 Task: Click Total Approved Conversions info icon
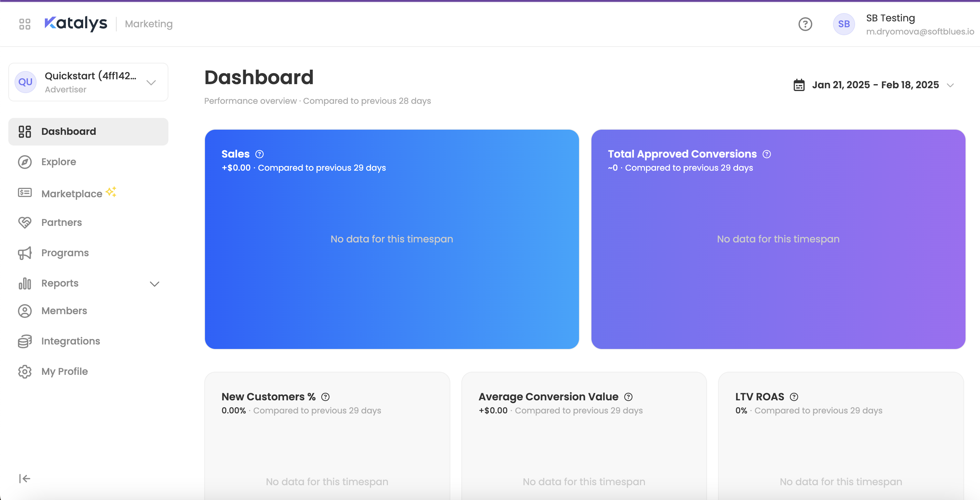[x=767, y=154]
